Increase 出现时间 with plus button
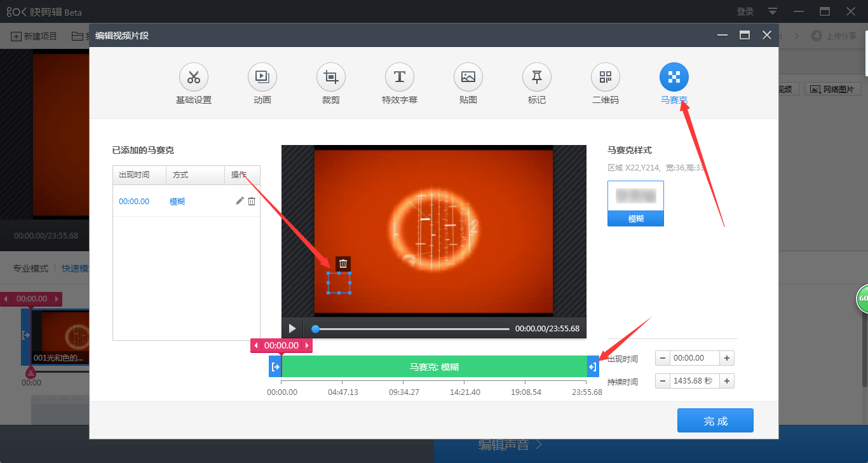Screen dimensions: 868x463 pyautogui.click(x=728, y=358)
